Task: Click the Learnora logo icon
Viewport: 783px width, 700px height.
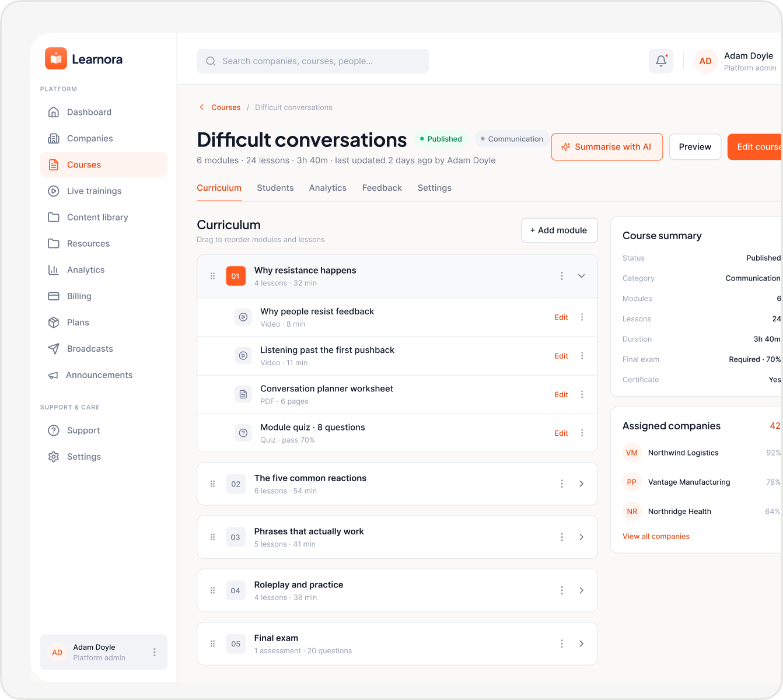Action: tap(56, 58)
